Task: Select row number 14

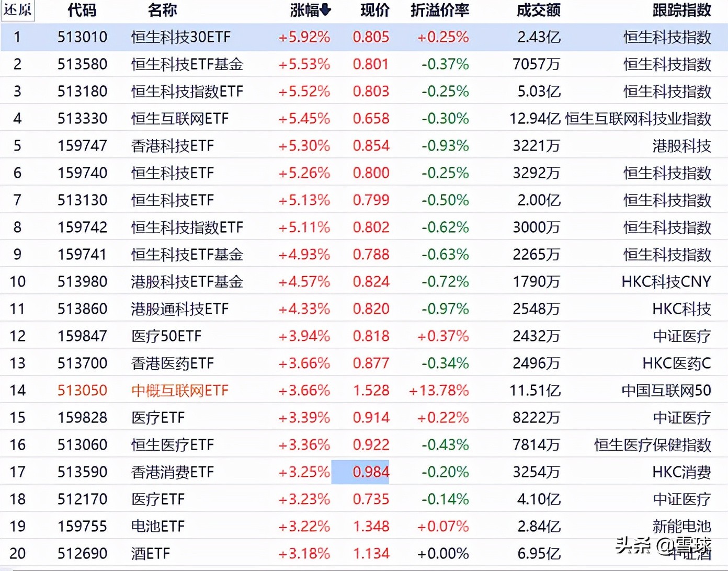Action: 18,390
